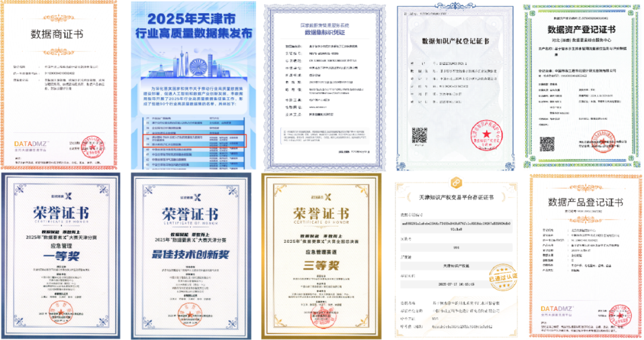Open the 数据集标识凭证 certificate image
The height and width of the screenshot is (340, 644).
pyautogui.click(x=324, y=88)
